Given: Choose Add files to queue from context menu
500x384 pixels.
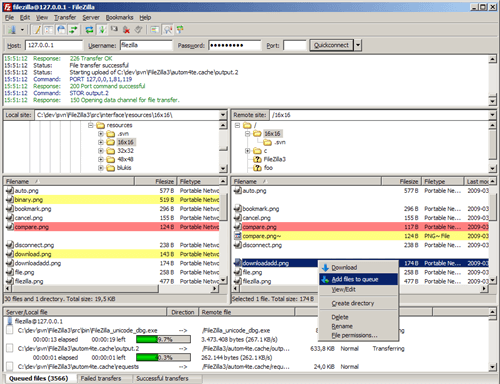Looking at the screenshot, I should (x=359, y=279).
